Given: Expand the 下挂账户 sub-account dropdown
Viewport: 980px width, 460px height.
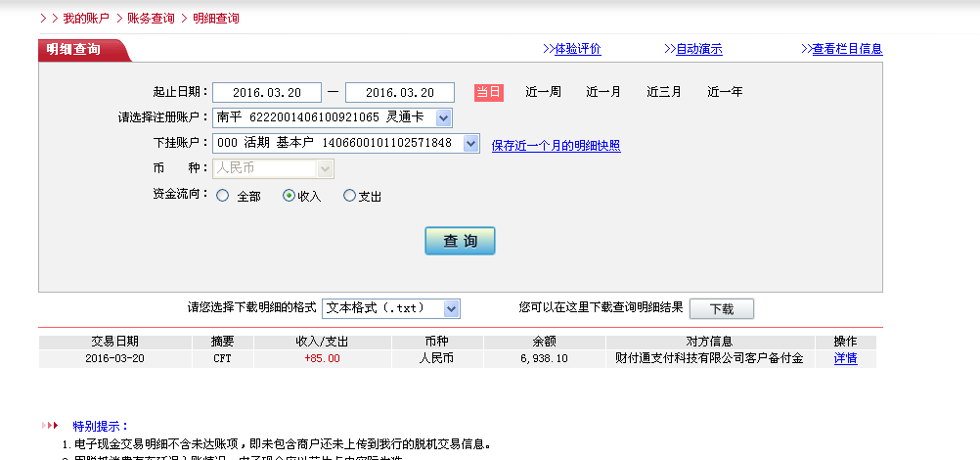Looking at the screenshot, I should (470, 143).
